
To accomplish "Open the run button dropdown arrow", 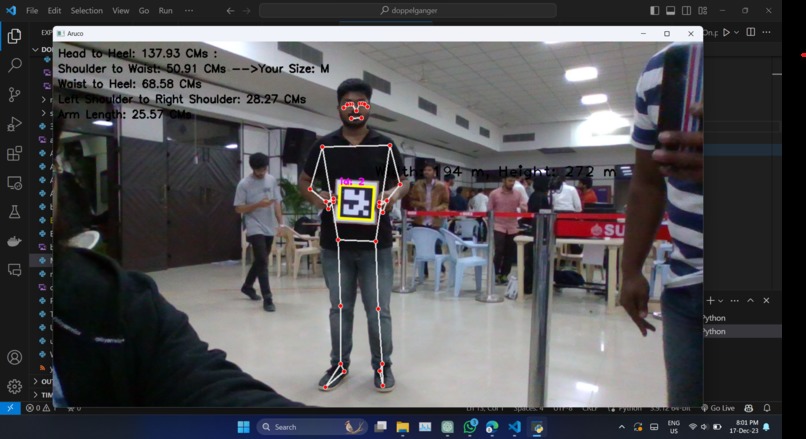I will 737,32.
